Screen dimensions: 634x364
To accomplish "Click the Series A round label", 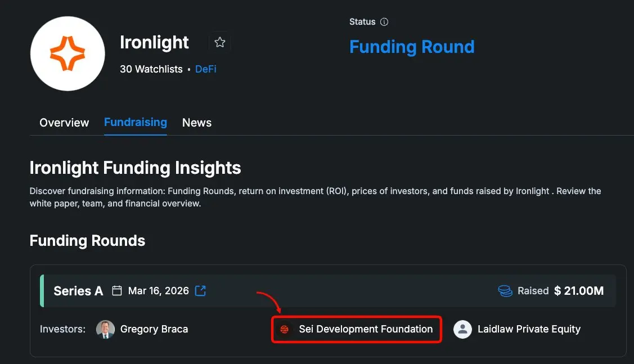I will tap(78, 291).
